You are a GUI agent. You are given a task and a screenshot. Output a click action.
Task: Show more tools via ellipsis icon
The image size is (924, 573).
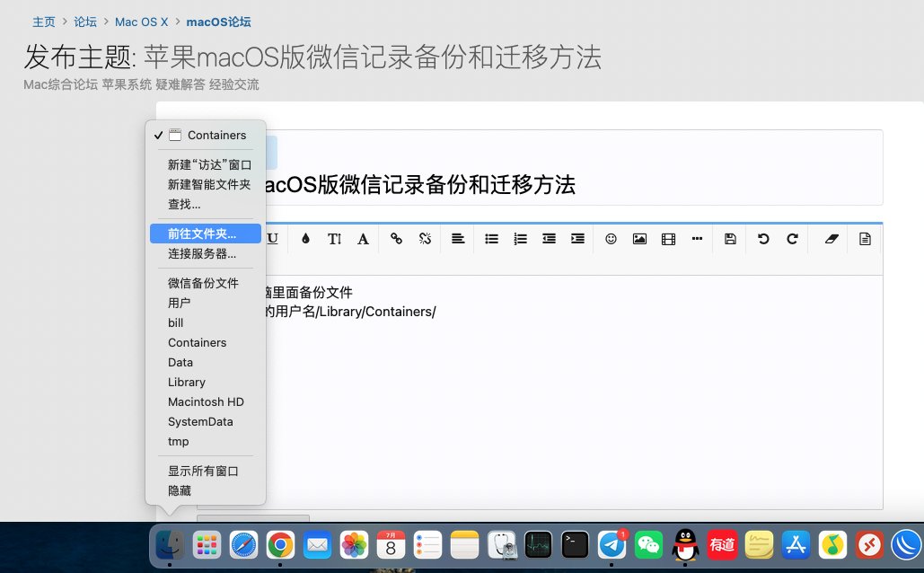697,239
